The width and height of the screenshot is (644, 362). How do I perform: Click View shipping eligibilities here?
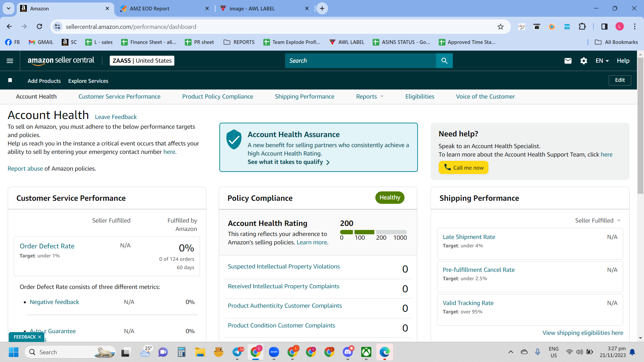point(583,333)
